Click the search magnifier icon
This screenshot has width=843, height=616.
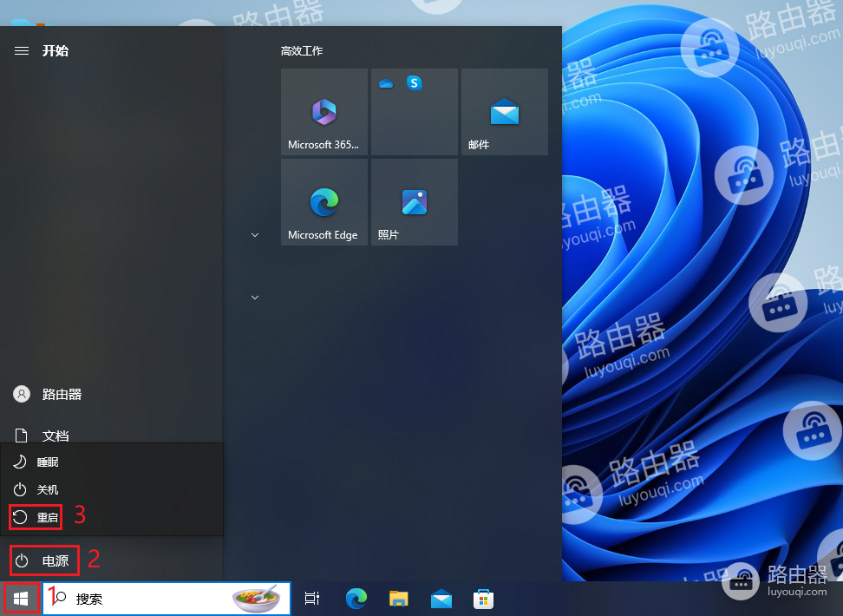coord(60,598)
